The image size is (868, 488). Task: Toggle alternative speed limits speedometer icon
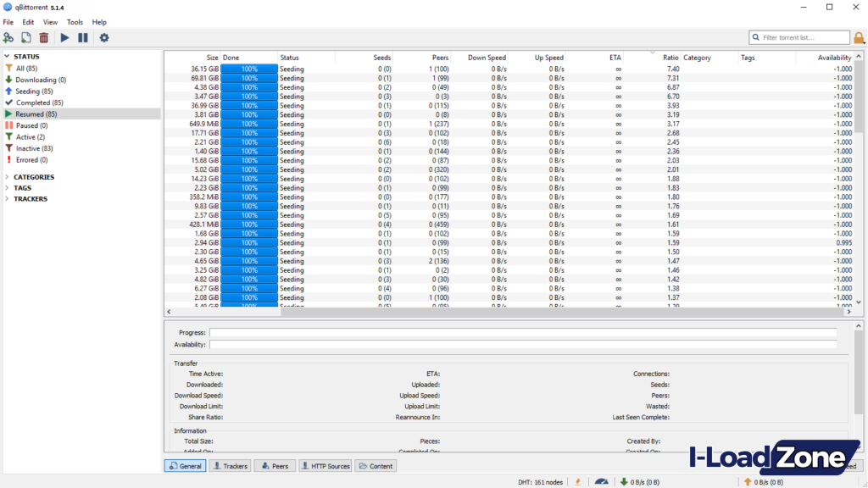click(x=601, y=482)
